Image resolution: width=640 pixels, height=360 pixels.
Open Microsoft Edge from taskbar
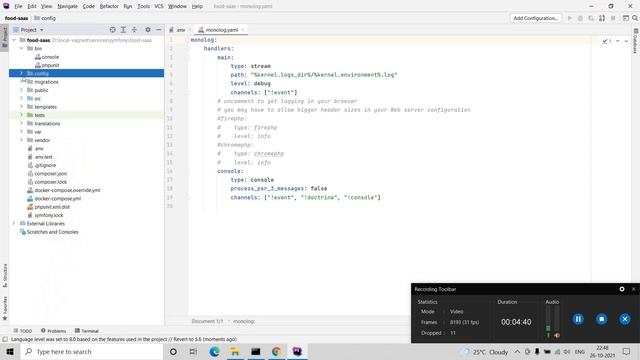point(214,351)
